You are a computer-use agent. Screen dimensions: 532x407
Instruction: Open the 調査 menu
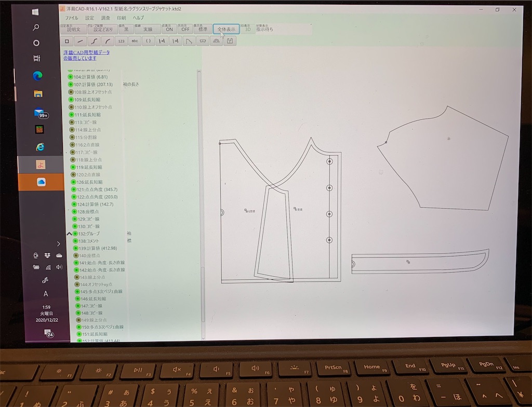[105, 18]
